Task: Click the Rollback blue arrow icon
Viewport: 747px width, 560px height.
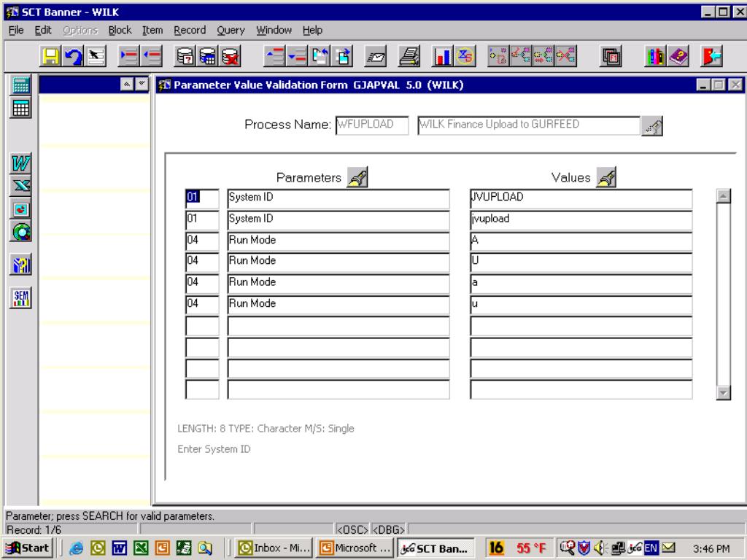Action: click(73, 56)
